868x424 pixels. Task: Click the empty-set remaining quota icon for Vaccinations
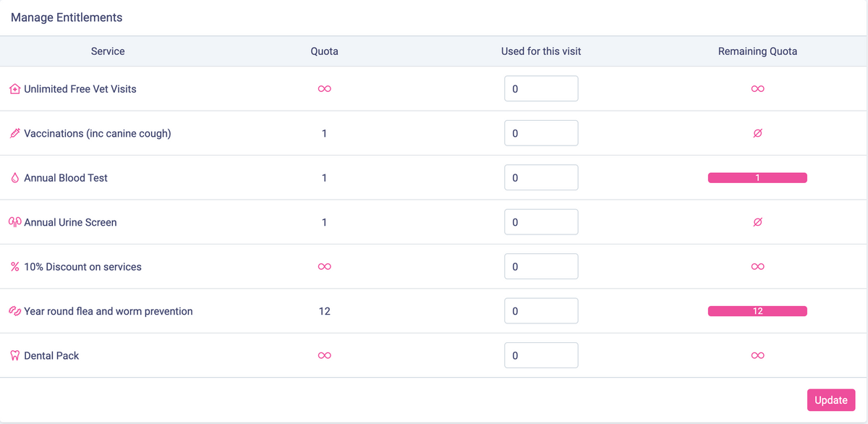click(757, 133)
